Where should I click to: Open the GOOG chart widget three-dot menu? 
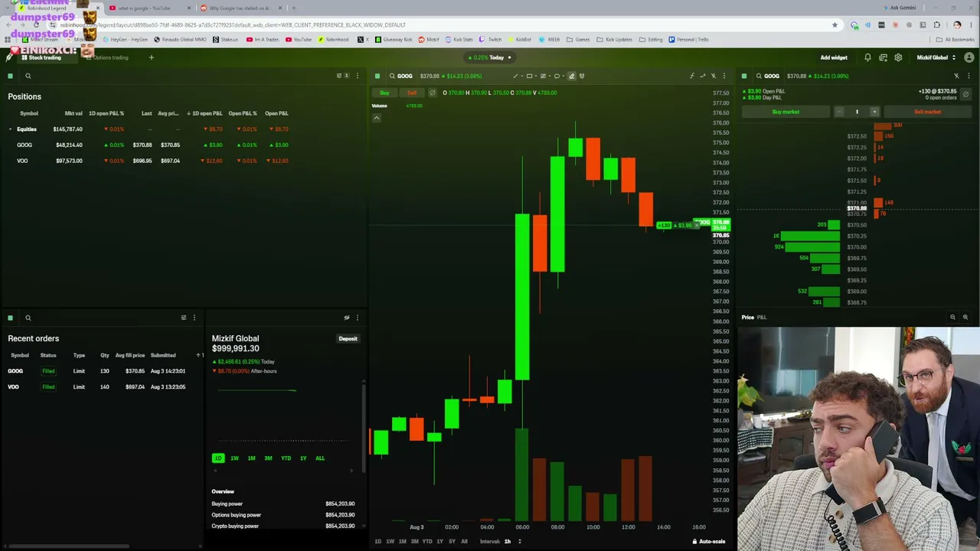point(724,76)
